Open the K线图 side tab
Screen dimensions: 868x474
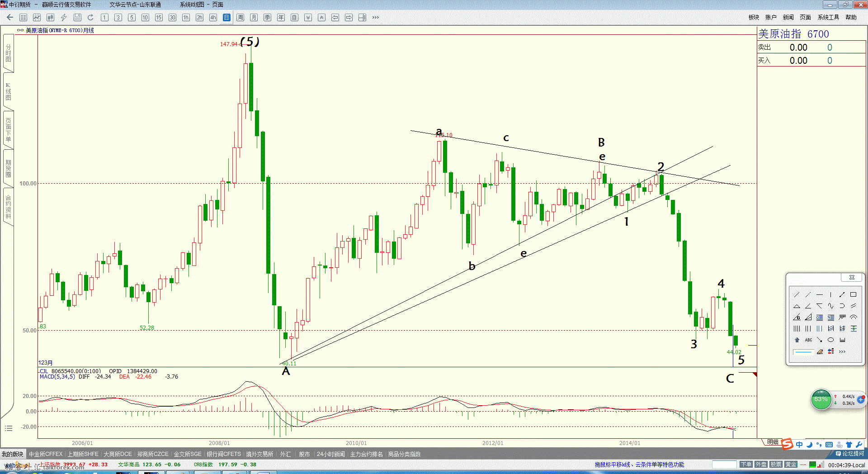[8, 91]
